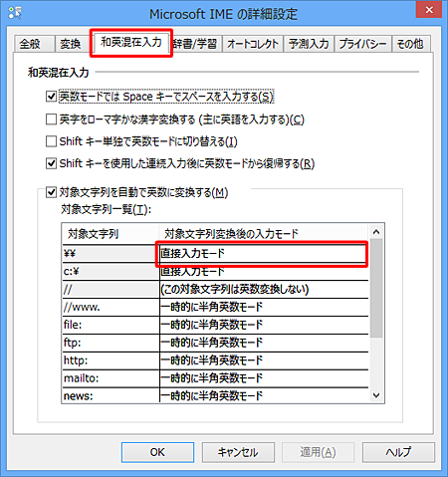Select the mailto: string cell

pyautogui.click(x=111, y=378)
